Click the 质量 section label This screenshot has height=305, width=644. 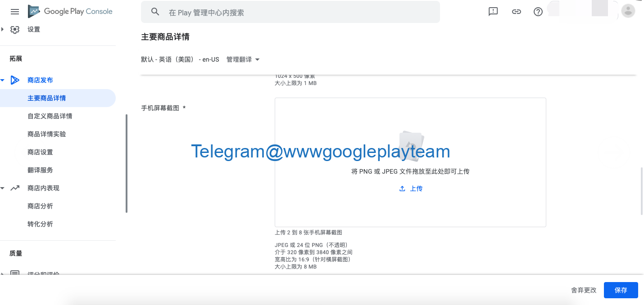(16, 253)
